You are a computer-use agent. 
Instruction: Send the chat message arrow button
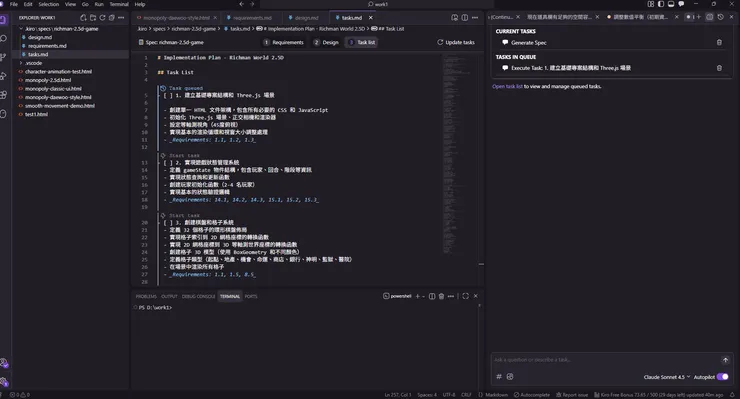click(725, 360)
